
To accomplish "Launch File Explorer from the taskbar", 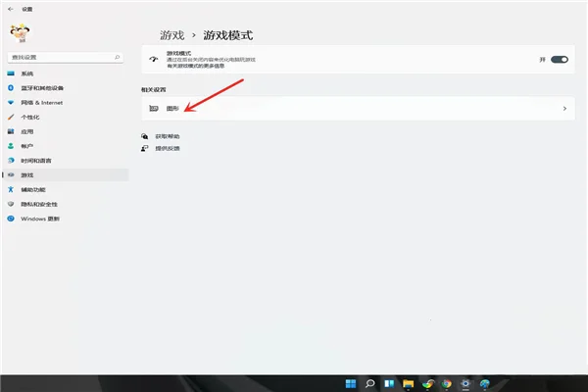I will 409,383.
